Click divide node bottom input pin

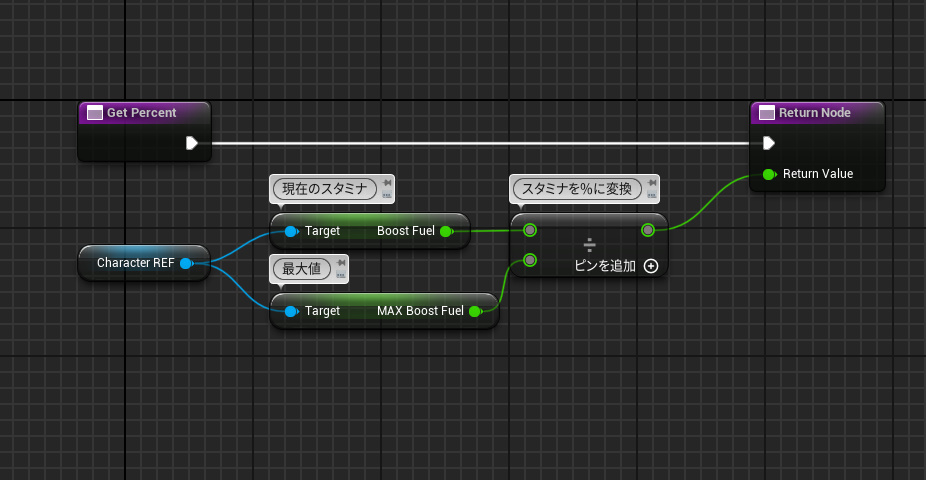[530, 260]
